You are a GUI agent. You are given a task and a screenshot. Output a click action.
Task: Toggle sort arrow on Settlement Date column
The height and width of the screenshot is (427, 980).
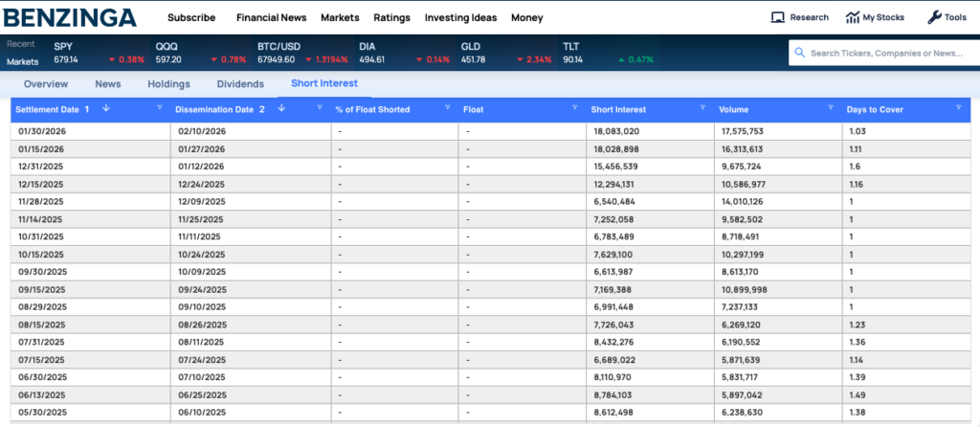click(105, 109)
